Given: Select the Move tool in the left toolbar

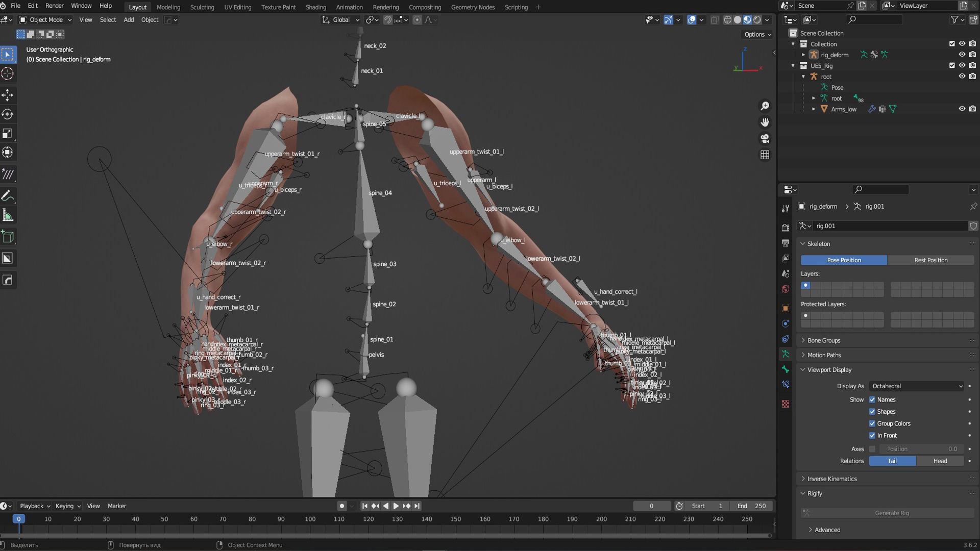Looking at the screenshot, I should pyautogui.click(x=8, y=95).
